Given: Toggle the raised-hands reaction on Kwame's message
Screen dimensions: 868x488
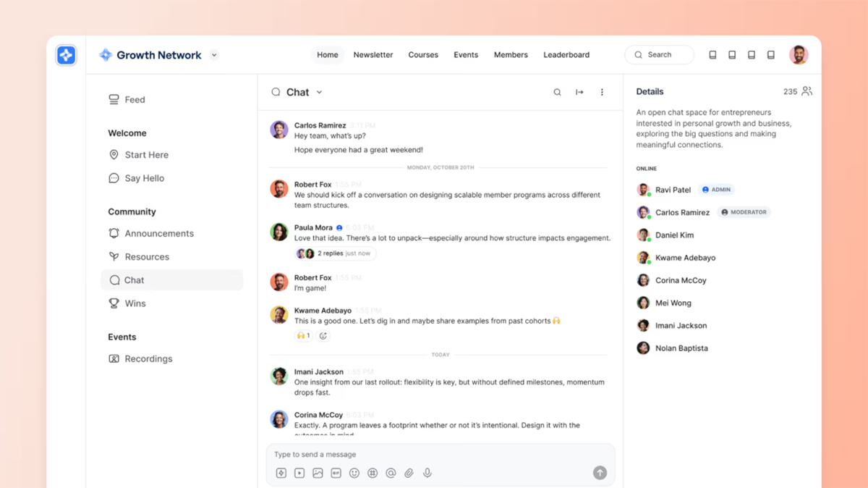Looking at the screenshot, I should pyautogui.click(x=303, y=336).
